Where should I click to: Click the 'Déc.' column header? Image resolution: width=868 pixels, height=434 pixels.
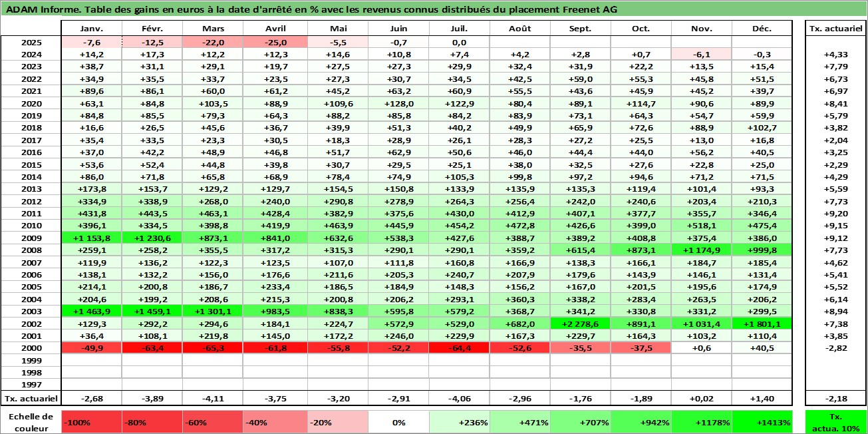pos(762,29)
